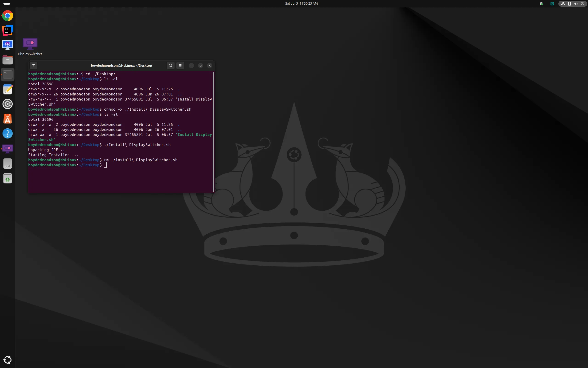Minimize the terminal window
Image resolution: width=588 pixels, height=368 pixels.
coord(192,66)
